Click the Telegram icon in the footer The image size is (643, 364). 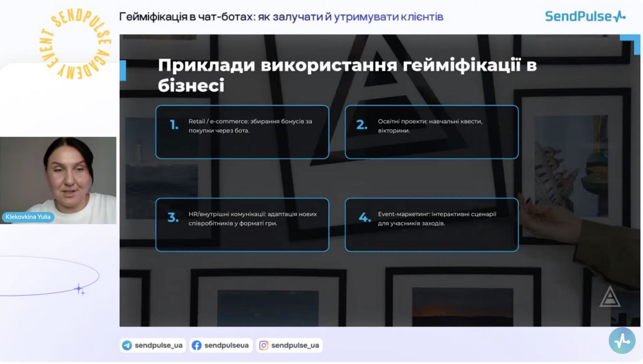pyautogui.click(x=127, y=346)
